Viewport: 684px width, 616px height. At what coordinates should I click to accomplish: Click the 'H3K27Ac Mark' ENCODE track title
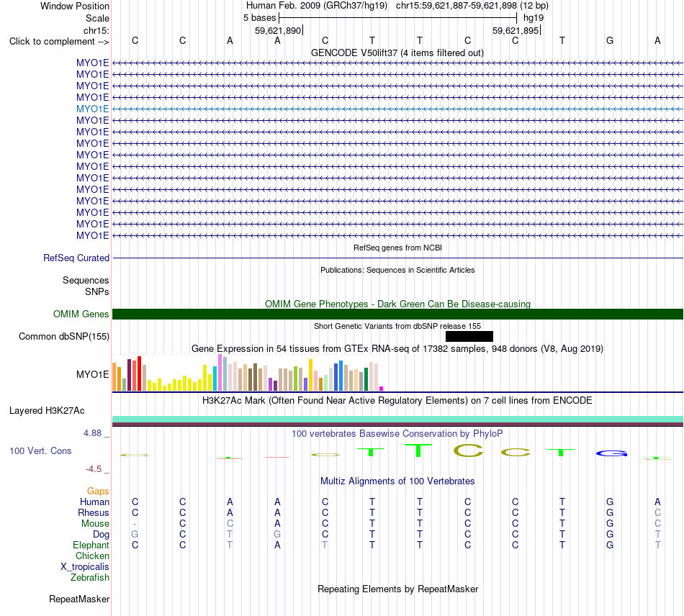tap(397, 400)
